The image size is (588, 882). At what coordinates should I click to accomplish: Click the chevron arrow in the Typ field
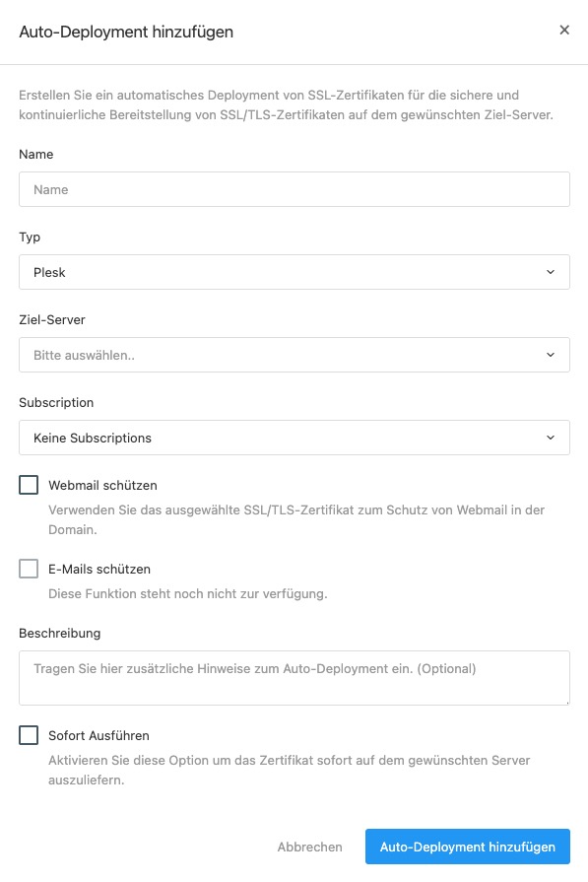coord(551,272)
